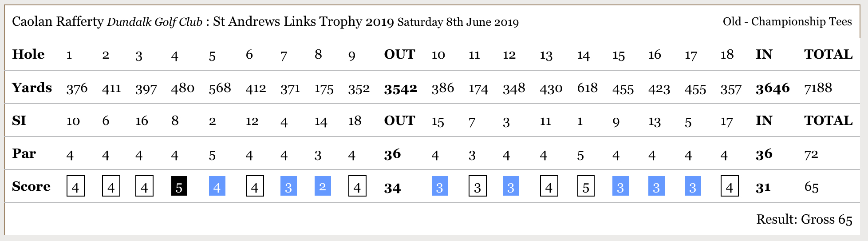Screen dimensions: 868x241
Task: Click the Score row header
Action: coord(31,186)
